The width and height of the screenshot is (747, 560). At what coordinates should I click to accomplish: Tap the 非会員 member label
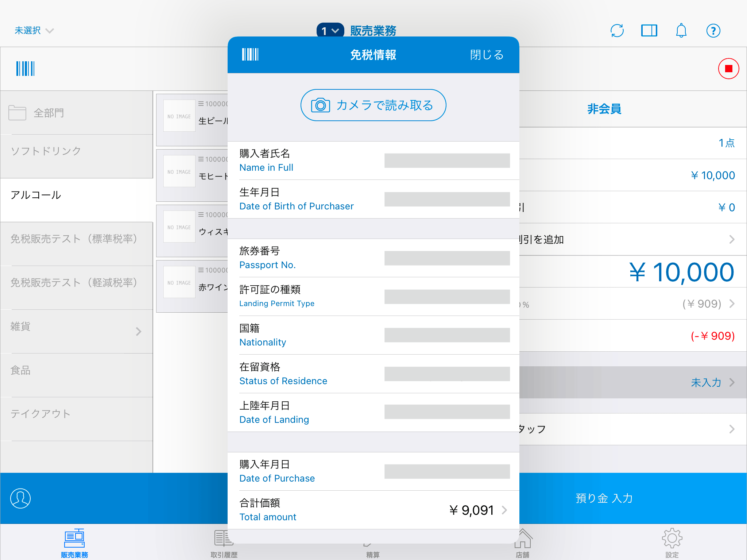pos(604,109)
